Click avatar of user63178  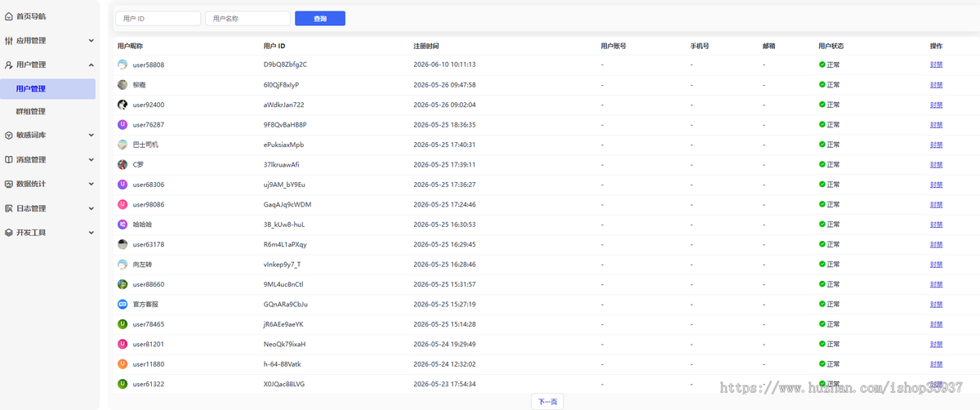(x=122, y=244)
